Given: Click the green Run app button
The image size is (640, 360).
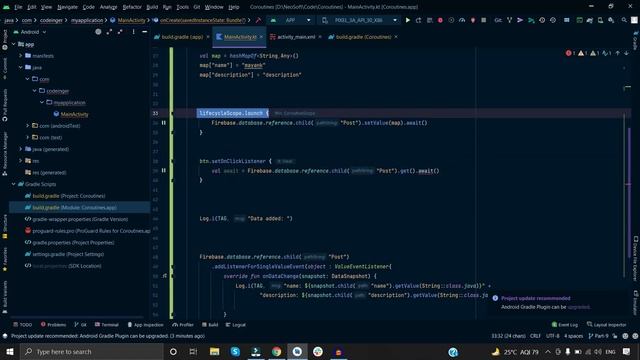Looking at the screenshot, I should pos(407,20).
